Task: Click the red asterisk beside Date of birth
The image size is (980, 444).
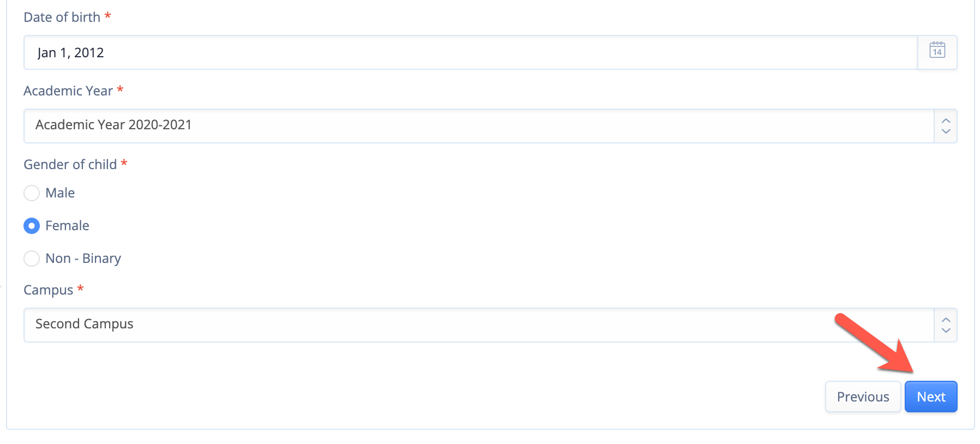Action: point(107,15)
